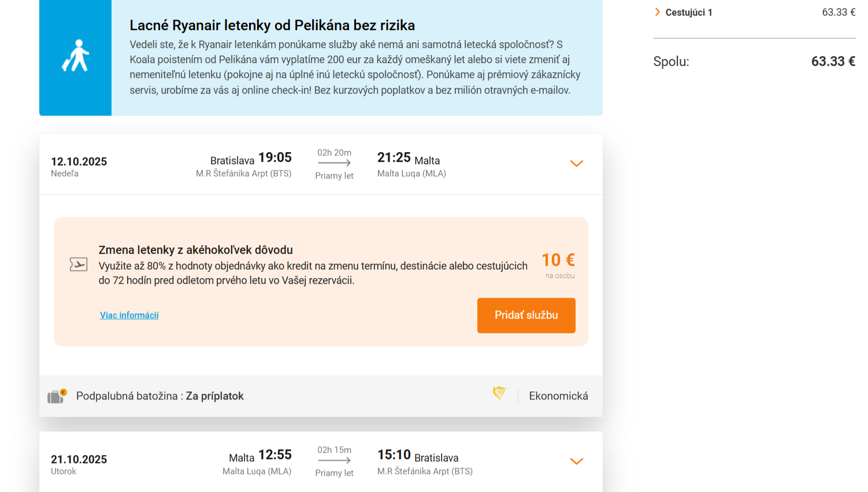Click the Lacné Ryanair letenky heading
868x492 pixels.
(272, 25)
